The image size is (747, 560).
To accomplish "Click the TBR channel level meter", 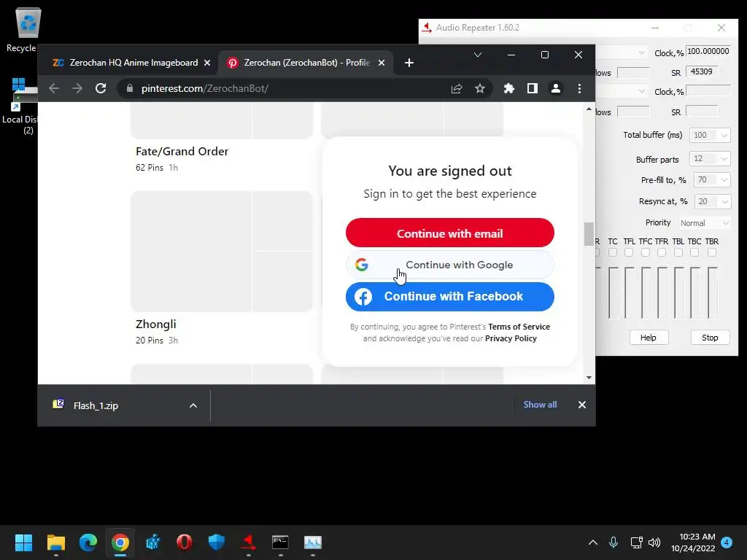I will click(x=712, y=293).
